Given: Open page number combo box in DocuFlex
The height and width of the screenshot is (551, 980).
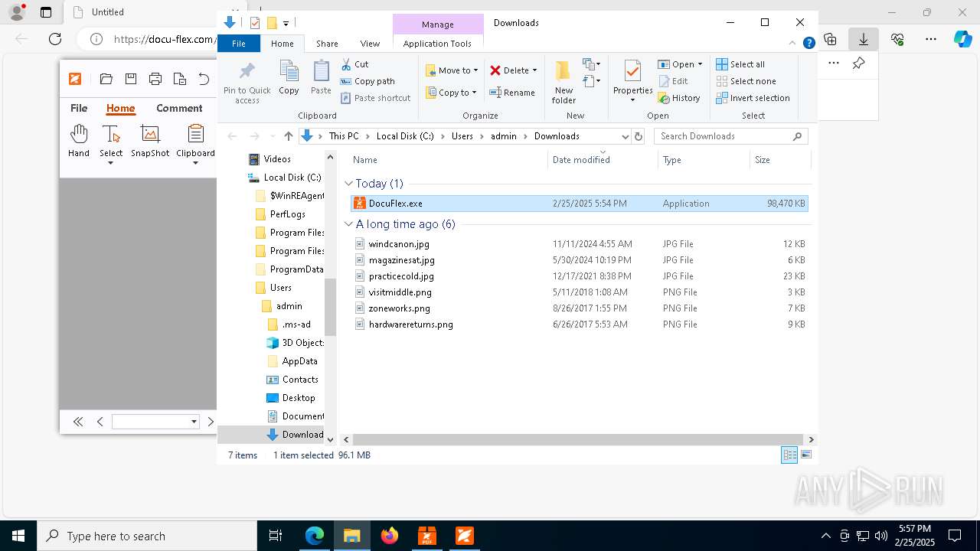Looking at the screenshot, I should pos(155,422).
